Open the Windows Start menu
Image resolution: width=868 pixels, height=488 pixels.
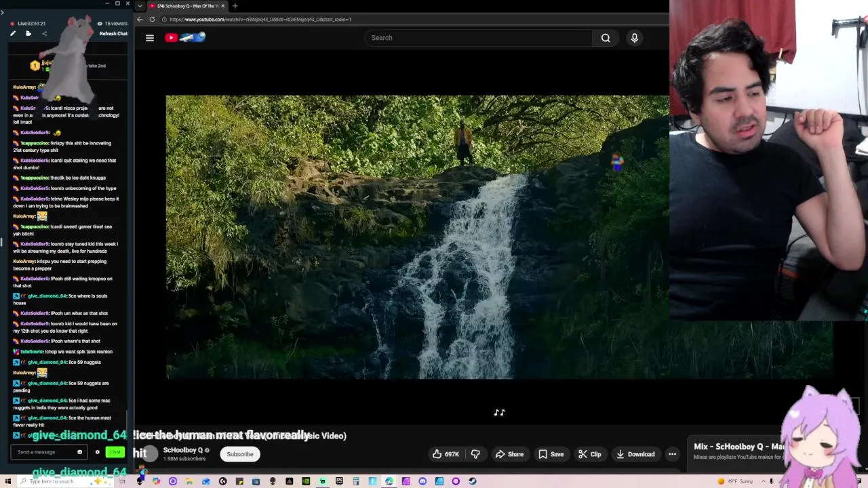pos(8,481)
